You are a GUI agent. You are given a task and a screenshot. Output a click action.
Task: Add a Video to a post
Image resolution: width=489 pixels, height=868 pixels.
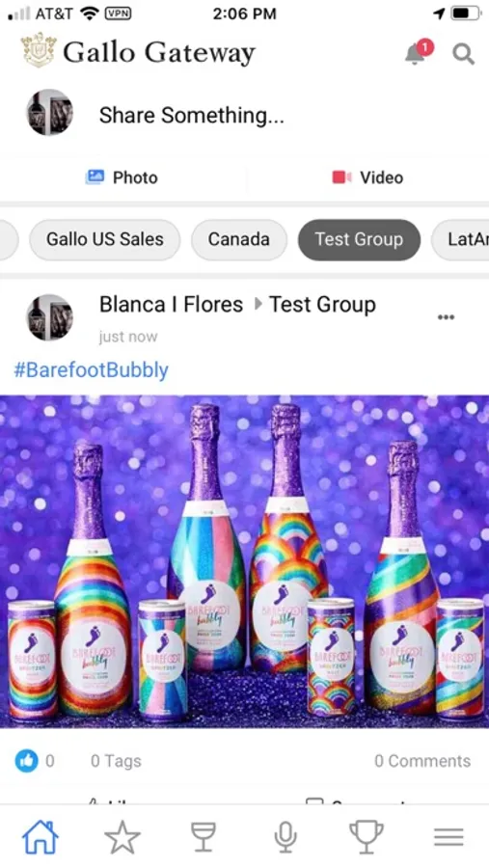(x=367, y=177)
